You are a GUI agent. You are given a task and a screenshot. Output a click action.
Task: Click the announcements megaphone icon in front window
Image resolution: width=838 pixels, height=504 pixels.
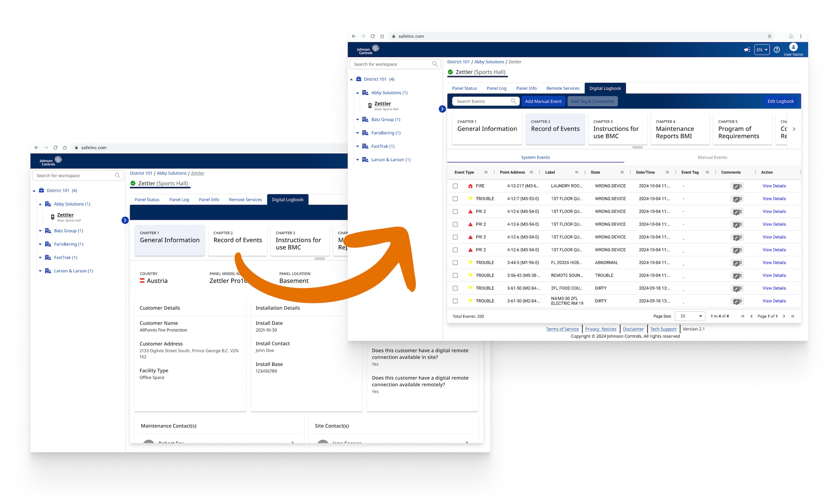pyautogui.click(x=747, y=50)
